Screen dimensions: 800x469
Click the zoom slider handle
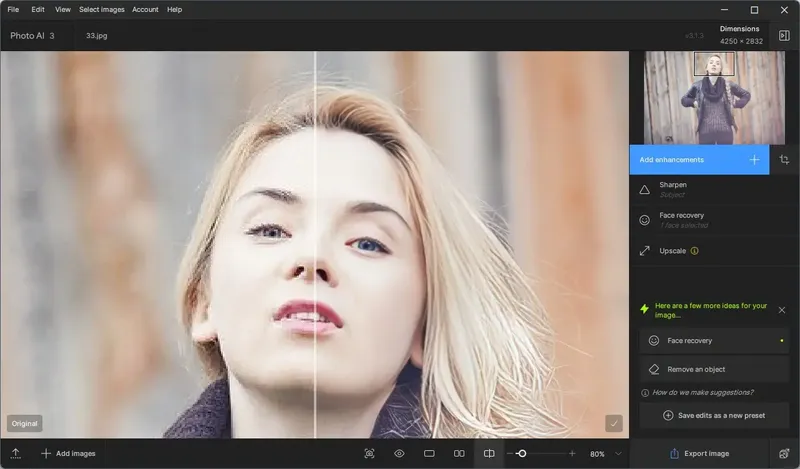click(521, 453)
